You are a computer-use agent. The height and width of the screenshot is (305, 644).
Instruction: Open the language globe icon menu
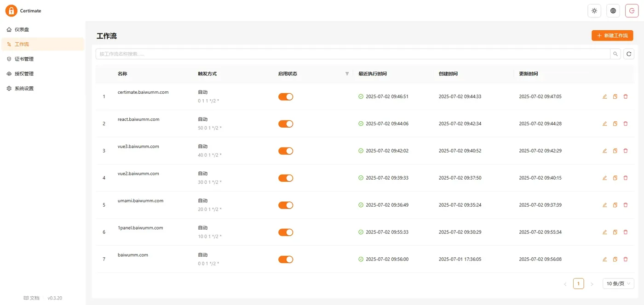tap(613, 11)
